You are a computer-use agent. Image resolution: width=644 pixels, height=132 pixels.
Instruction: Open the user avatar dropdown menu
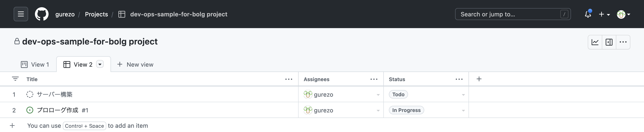[623, 14]
